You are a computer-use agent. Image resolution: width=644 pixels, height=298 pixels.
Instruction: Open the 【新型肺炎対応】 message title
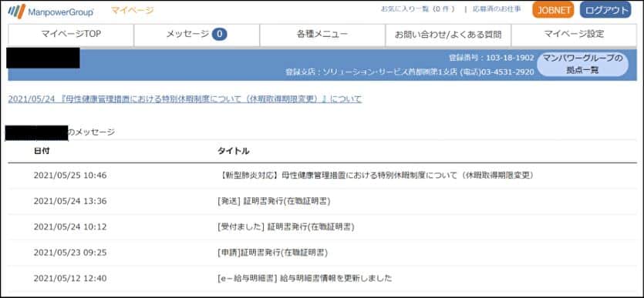(376, 176)
